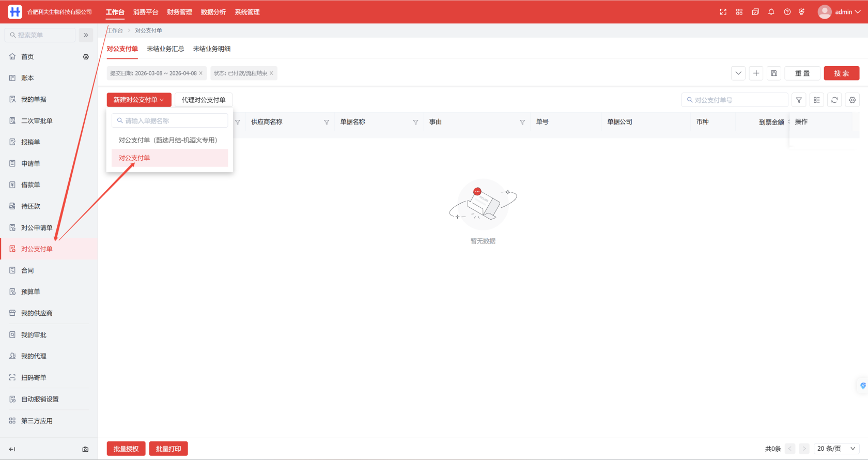Expand the admin user menu
The image size is (868, 460).
point(839,12)
